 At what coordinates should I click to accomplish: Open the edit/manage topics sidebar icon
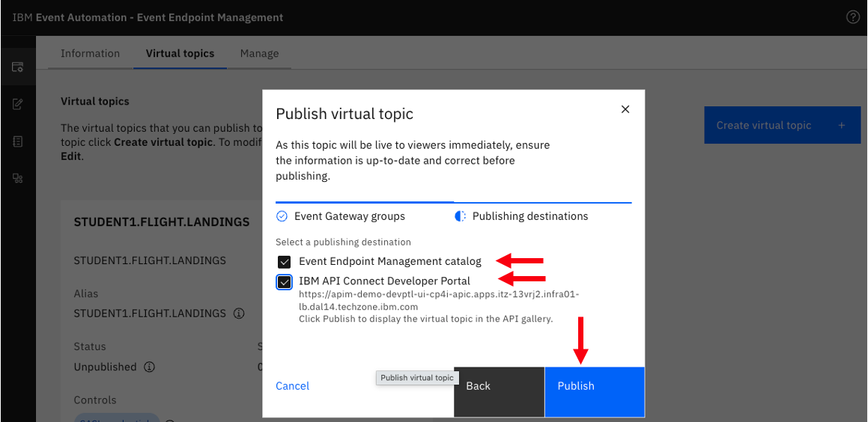point(18,104)
